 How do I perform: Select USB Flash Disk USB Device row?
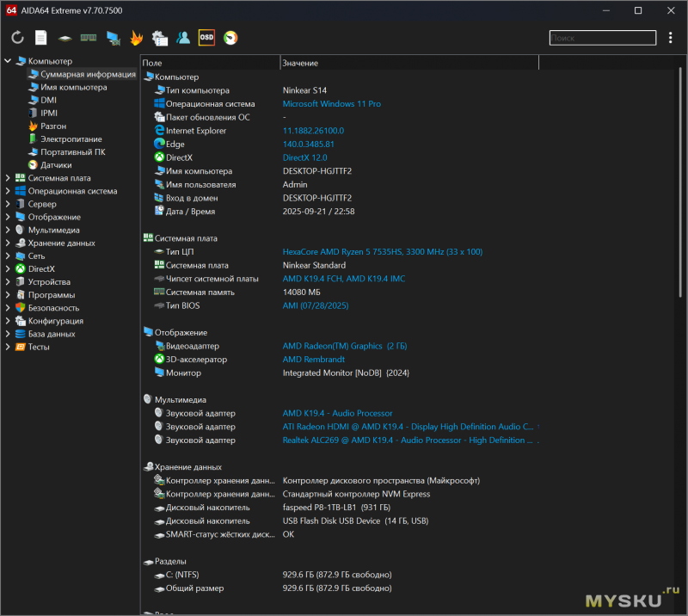[x=355, y=521]
